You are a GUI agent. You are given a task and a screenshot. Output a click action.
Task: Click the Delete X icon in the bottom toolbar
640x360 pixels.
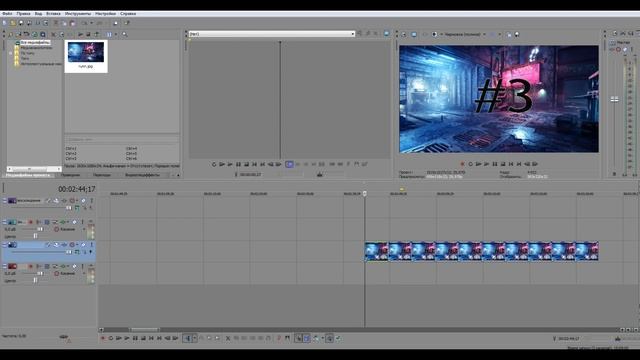pos(228,338)
